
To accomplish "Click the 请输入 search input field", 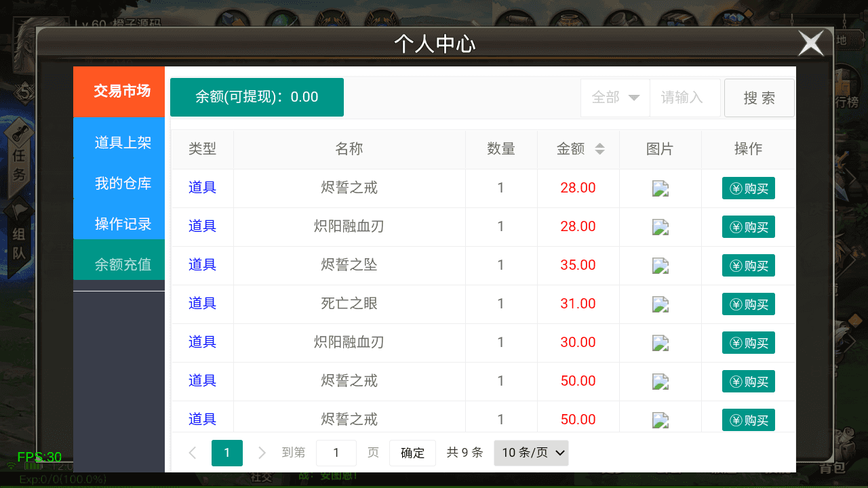I will 685,98.
